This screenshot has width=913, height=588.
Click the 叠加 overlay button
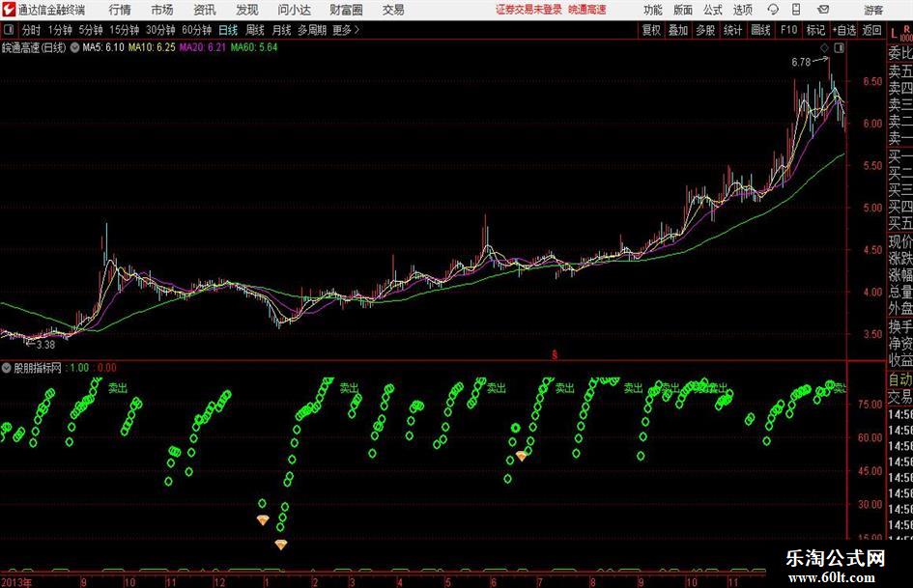pos(678,30)
